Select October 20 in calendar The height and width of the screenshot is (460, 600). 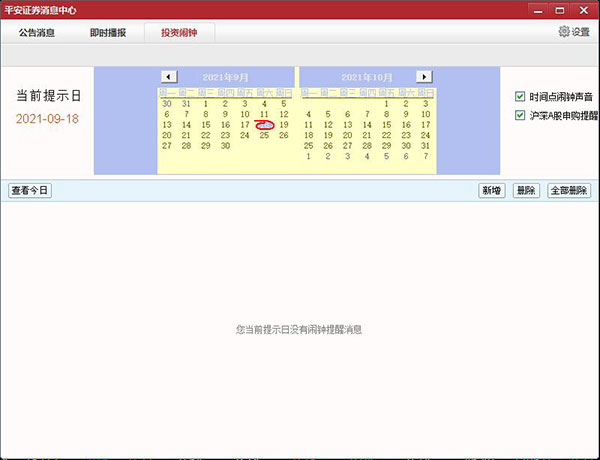pyautogui.click(x=347, y=135)
